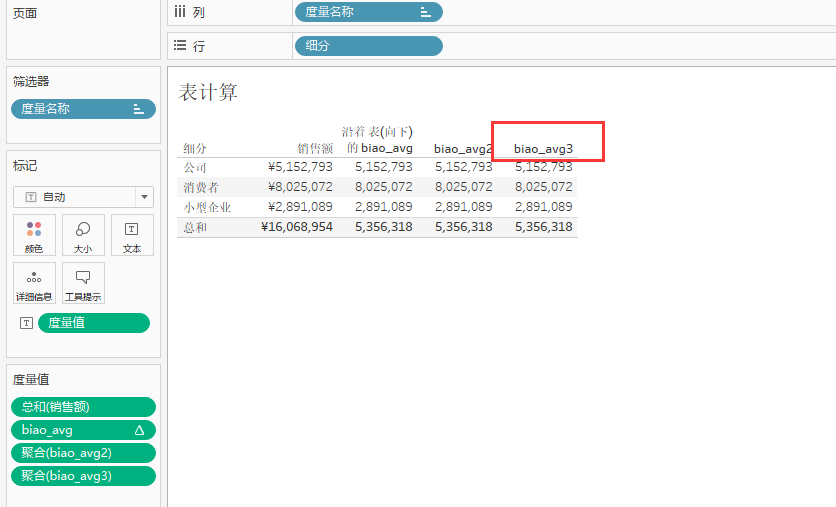Click the 度量值 card heading
836x507 pixels.
(31, 380)
